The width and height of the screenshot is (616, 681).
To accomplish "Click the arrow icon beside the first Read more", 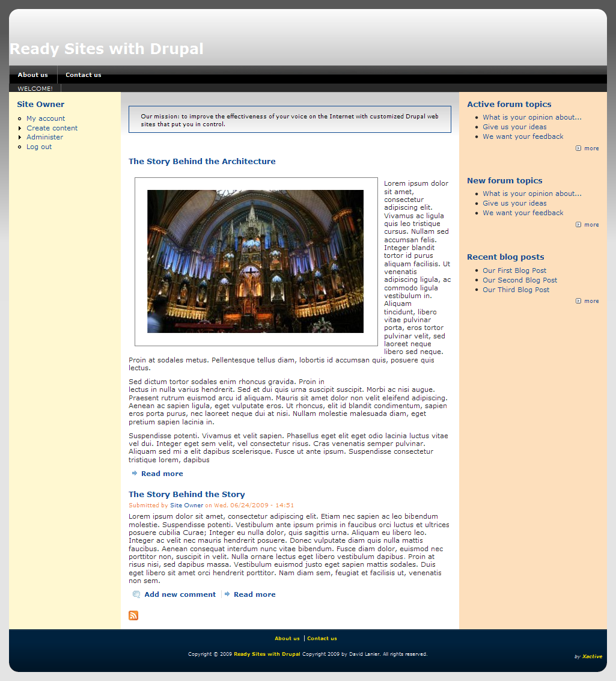I will pyautogui.click(x=135, y=474).
